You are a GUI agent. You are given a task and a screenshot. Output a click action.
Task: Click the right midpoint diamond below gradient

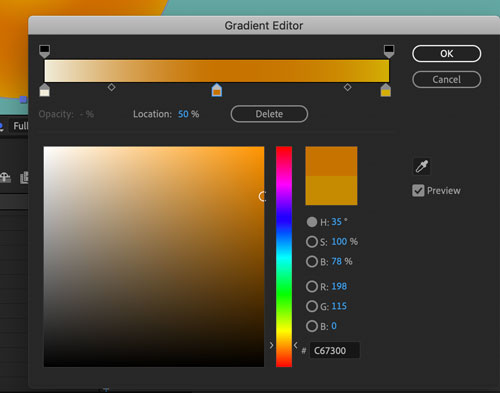point(348,87)
